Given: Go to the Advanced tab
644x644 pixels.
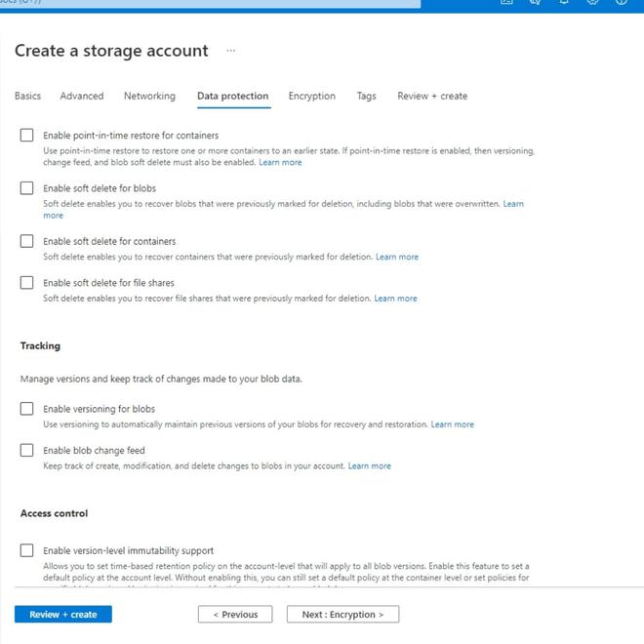Looking at the screenshot, I should point(82,97).
